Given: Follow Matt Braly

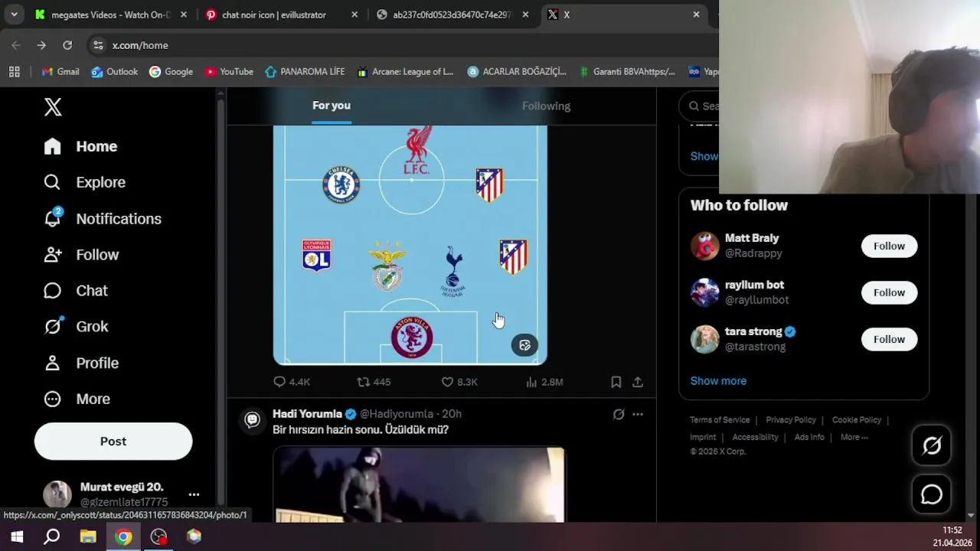Looking at the screenshot, I should point(889,246).
